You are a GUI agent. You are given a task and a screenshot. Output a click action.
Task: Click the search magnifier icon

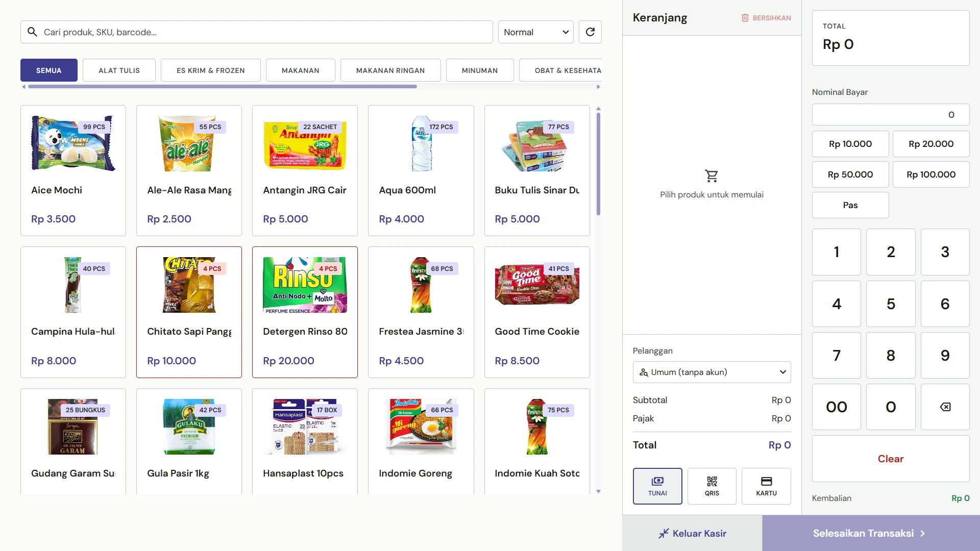[32, 32]
